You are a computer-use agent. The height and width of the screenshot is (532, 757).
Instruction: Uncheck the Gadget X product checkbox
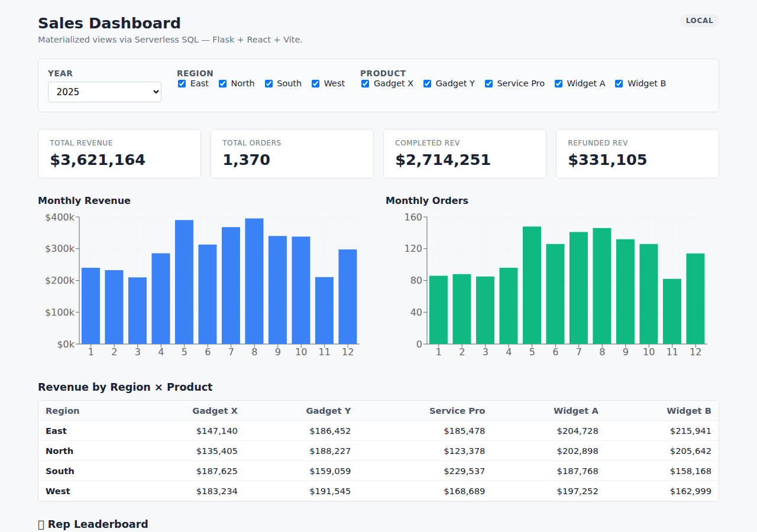(x=365, y=84)
